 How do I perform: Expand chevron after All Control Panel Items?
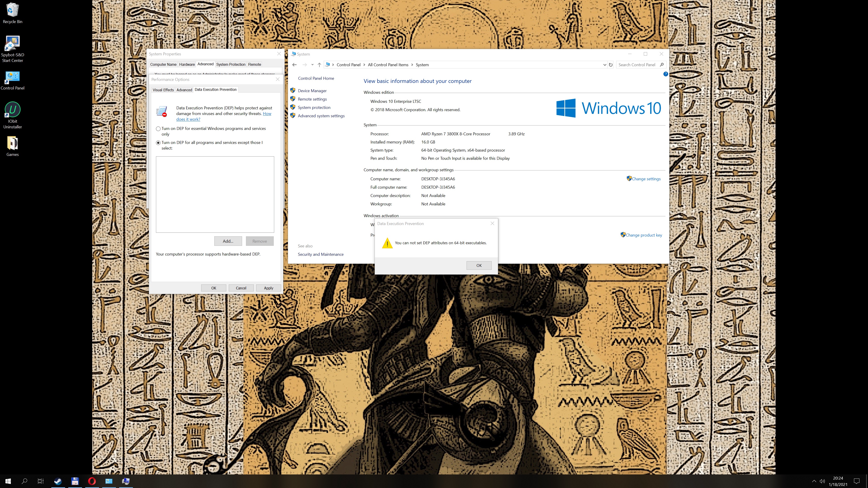pos(412,65)
